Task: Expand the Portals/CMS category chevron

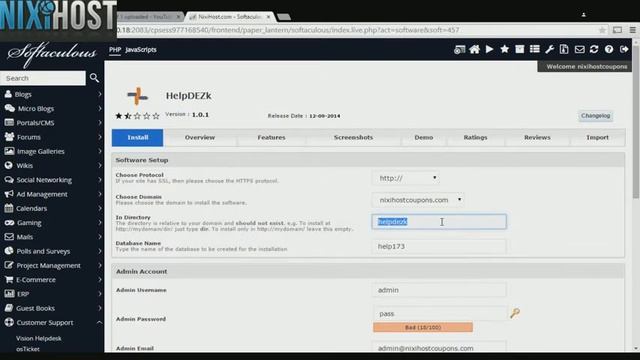Action: [100, 123]
